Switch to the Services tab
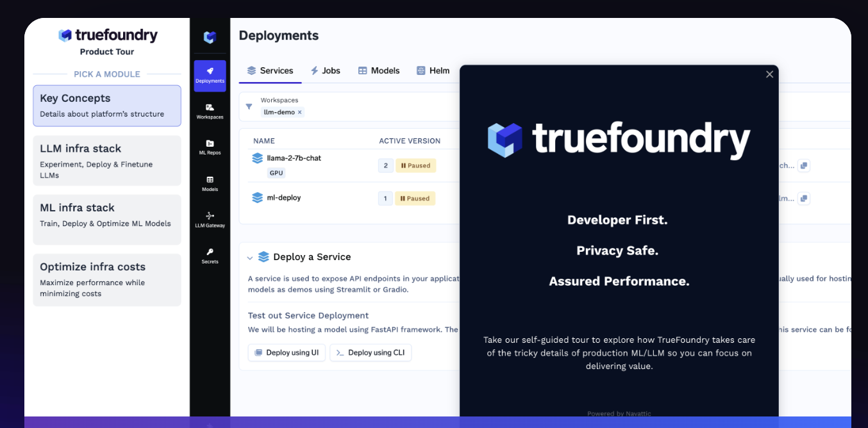 [270, 70]
